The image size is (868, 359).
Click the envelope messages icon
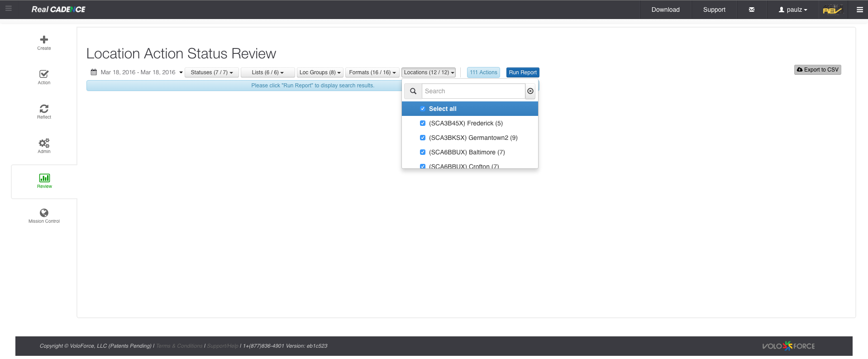751,10
